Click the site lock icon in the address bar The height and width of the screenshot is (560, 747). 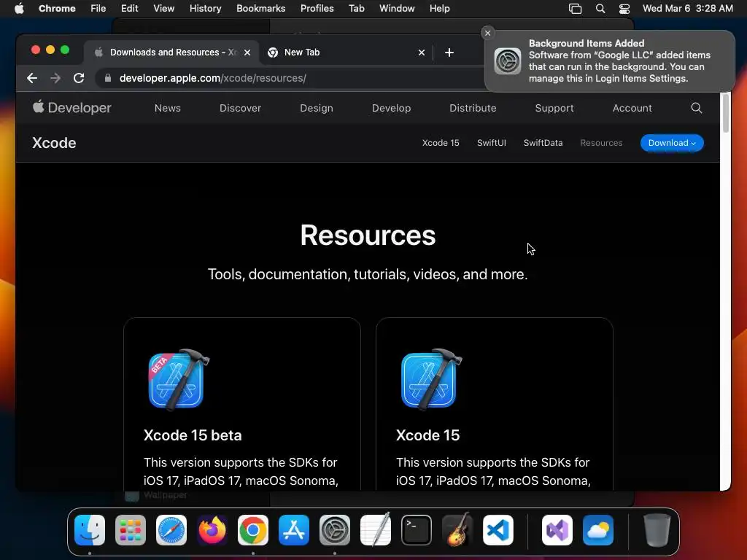(x=108, y=78)
